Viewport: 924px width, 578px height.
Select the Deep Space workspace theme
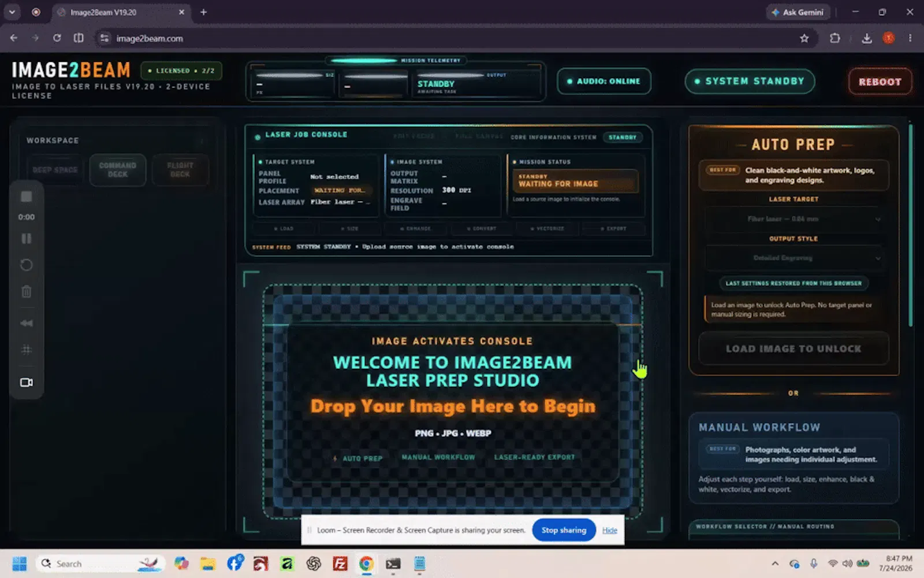[55, 170]
